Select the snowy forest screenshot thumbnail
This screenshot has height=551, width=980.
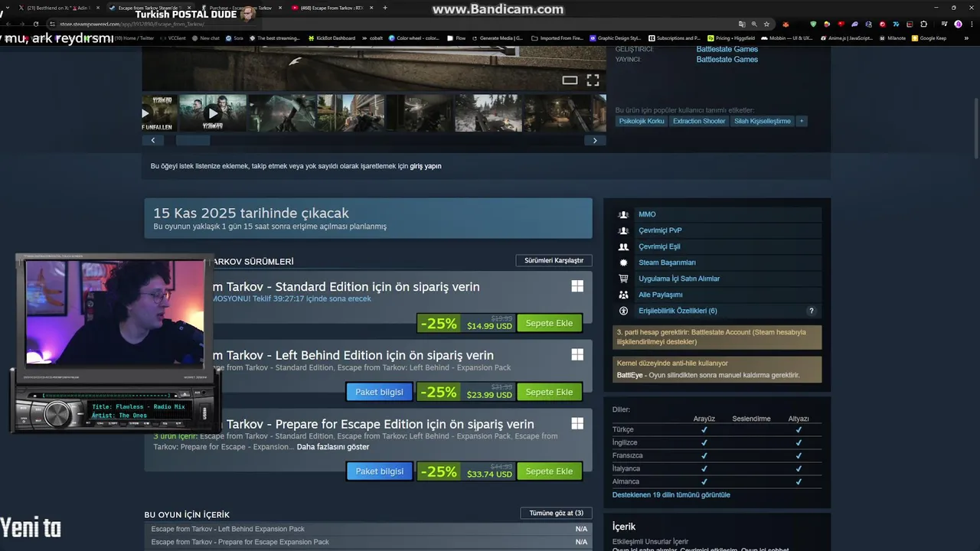tap(488, 113)
